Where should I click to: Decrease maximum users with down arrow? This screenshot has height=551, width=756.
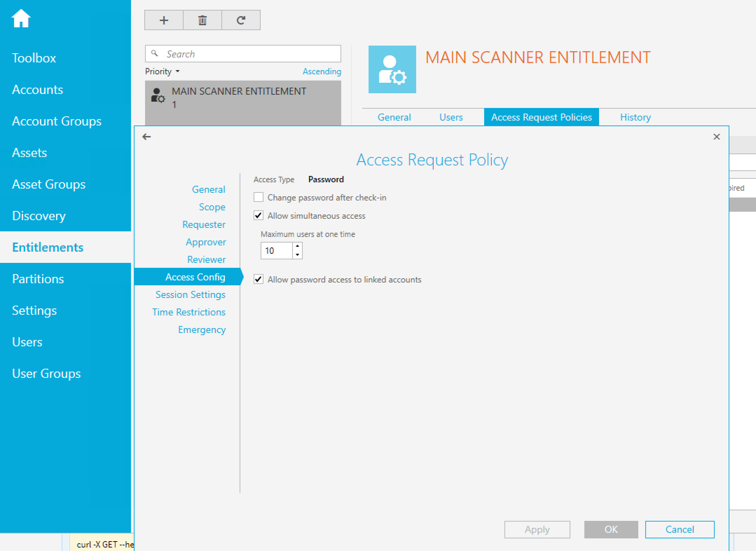click(297, 255)
